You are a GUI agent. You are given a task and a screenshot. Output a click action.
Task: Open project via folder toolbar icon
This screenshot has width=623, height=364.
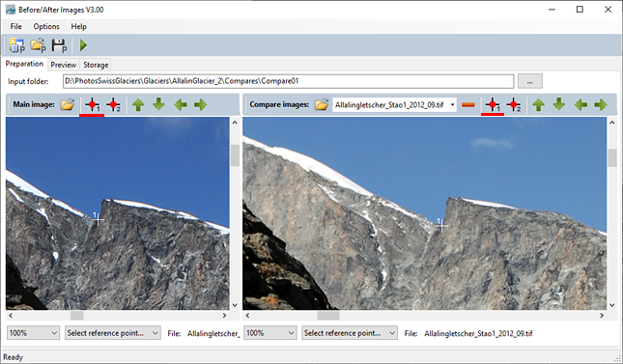tap(38, 45)
